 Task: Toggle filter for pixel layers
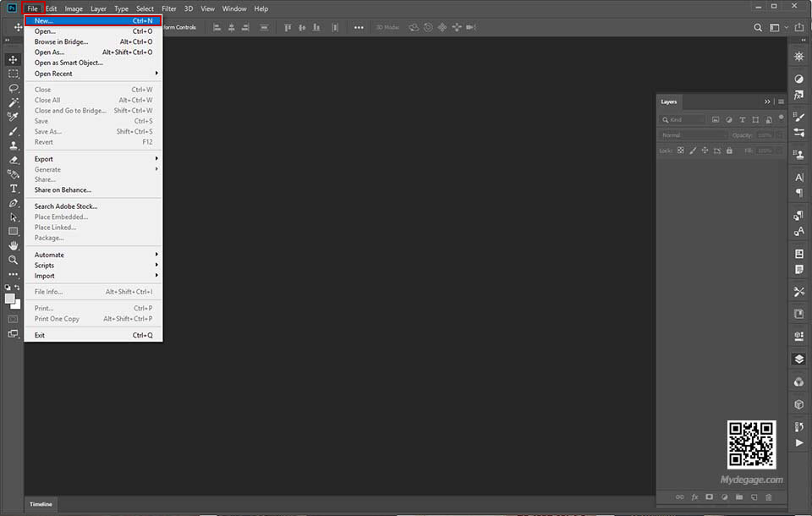(716, 119)
